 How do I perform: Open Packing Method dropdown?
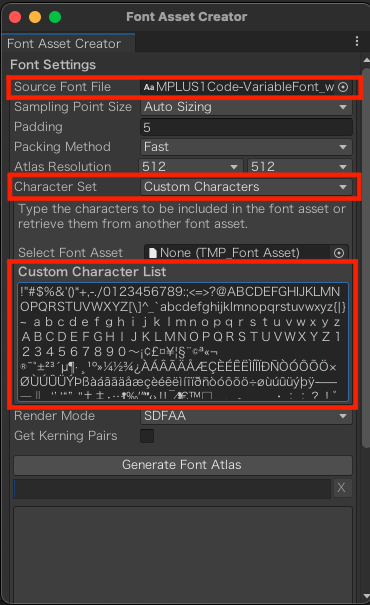click(x=246, y=147)
